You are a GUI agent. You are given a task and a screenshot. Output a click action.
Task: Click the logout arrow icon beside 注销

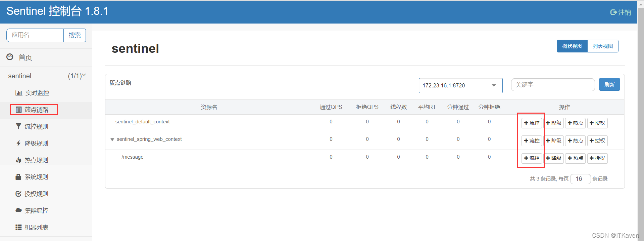click(613, 12)
